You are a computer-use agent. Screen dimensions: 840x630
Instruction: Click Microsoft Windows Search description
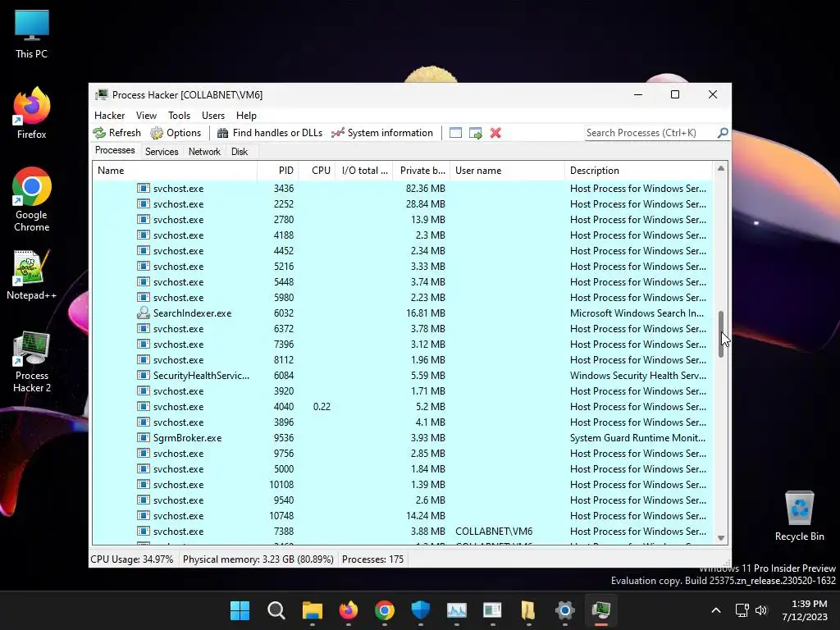tap(637, 313)
